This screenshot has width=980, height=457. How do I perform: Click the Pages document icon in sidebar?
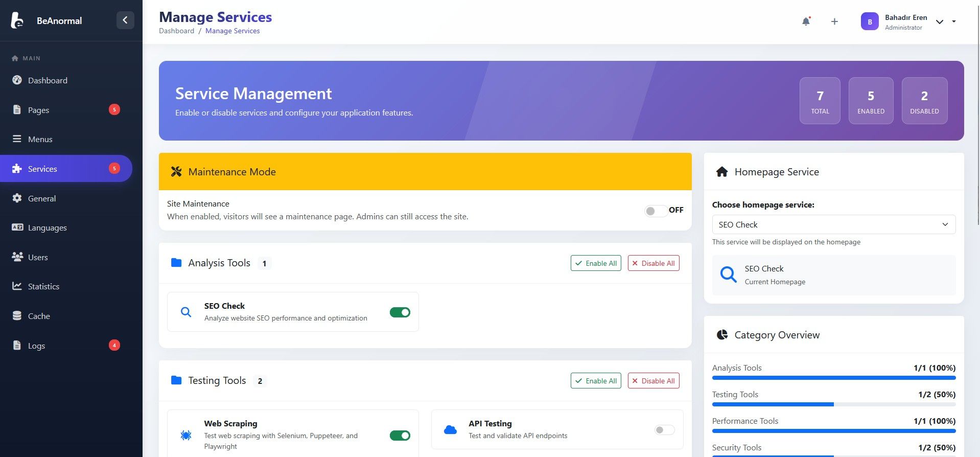(17, 110)
